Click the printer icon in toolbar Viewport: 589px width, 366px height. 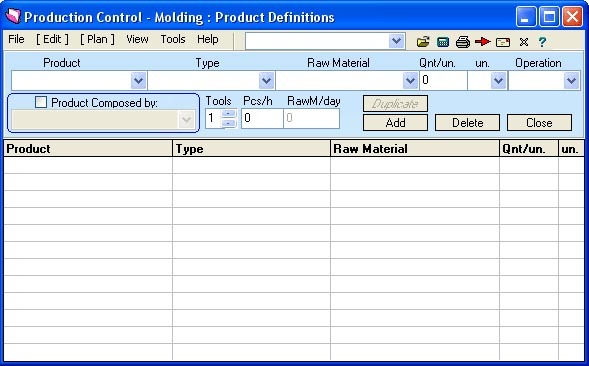pyautogui.click(x=463, y=42)
